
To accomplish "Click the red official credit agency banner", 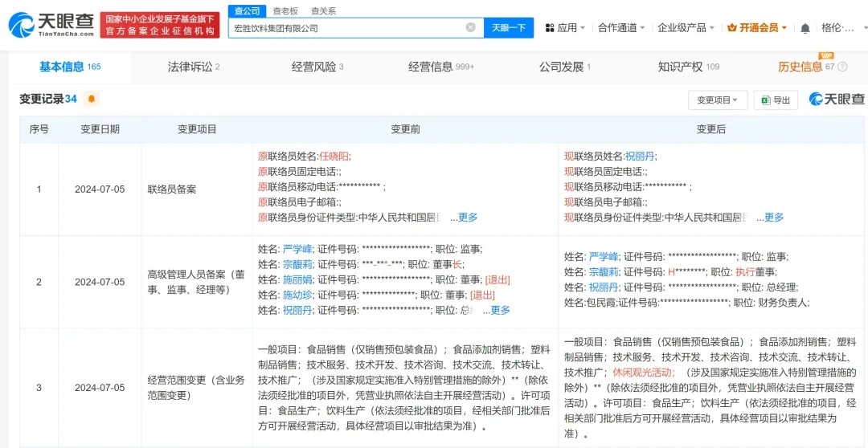I will pos(160,26).
